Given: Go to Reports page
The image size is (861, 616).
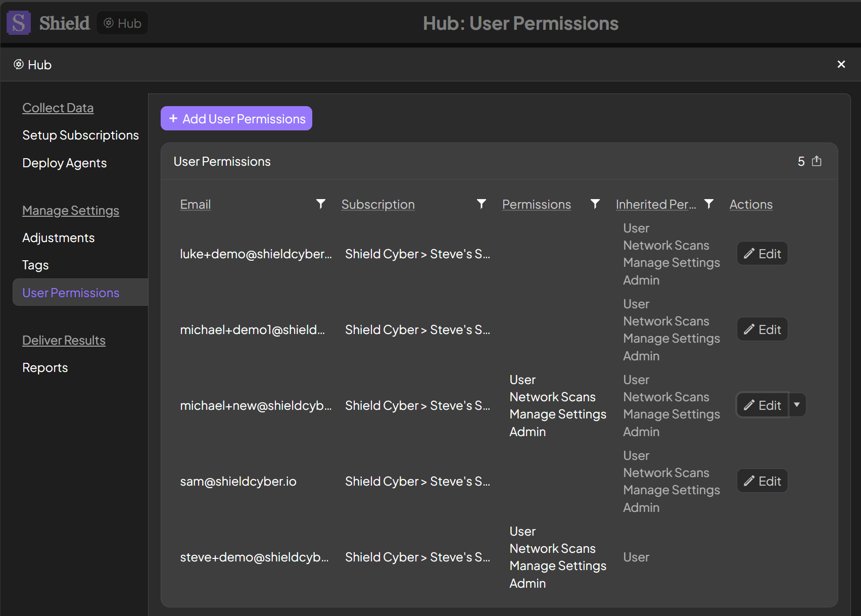Looking at the screenshot, I should tap(45, 367).
